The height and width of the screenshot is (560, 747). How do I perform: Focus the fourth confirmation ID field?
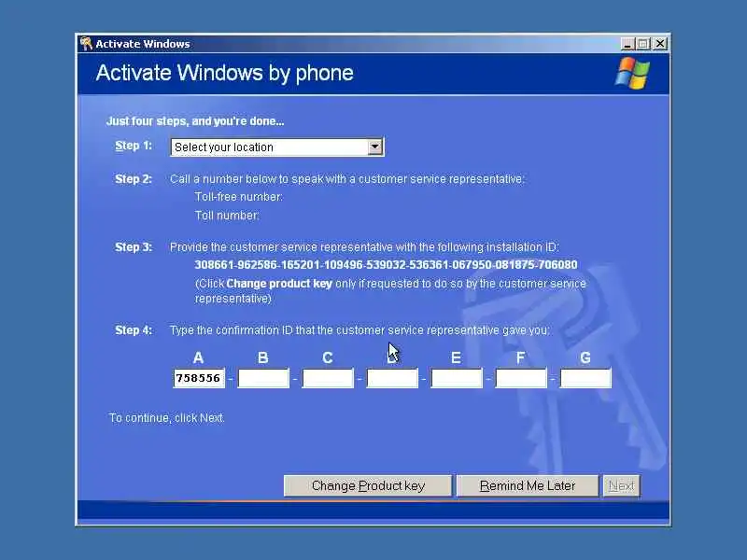coord(392,378)
